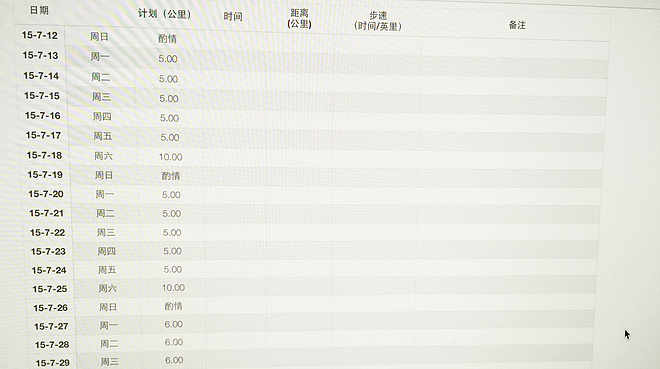
Task: Select date cell 15-7-21
Action: pyautogui.click(x=47, y=213)
